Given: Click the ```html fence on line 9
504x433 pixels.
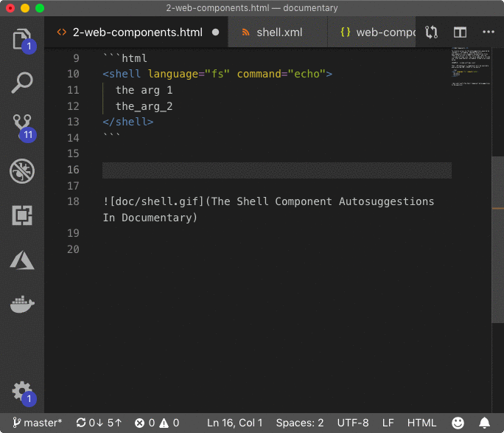Looking at the screenshot, I should coord(125,58).
